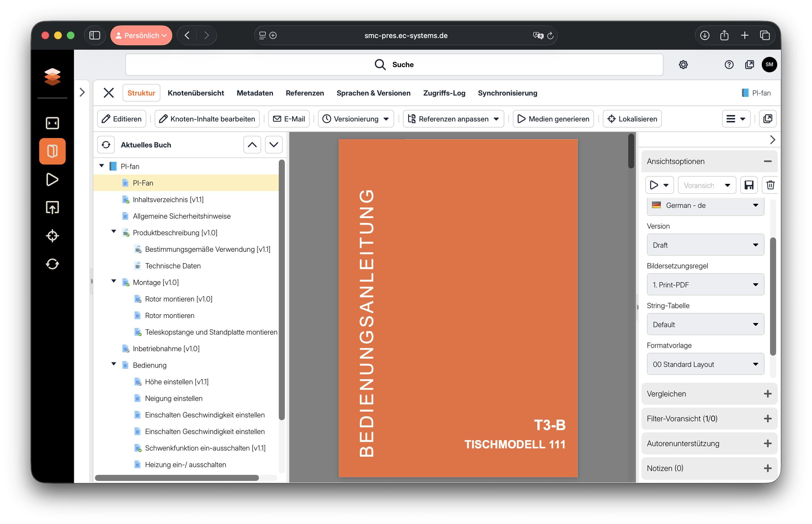Image resolution: width=812 pixels, height=524 pixels.
Task: Click the save icon in Ansichtsoptionen
Action: point(749,185)
